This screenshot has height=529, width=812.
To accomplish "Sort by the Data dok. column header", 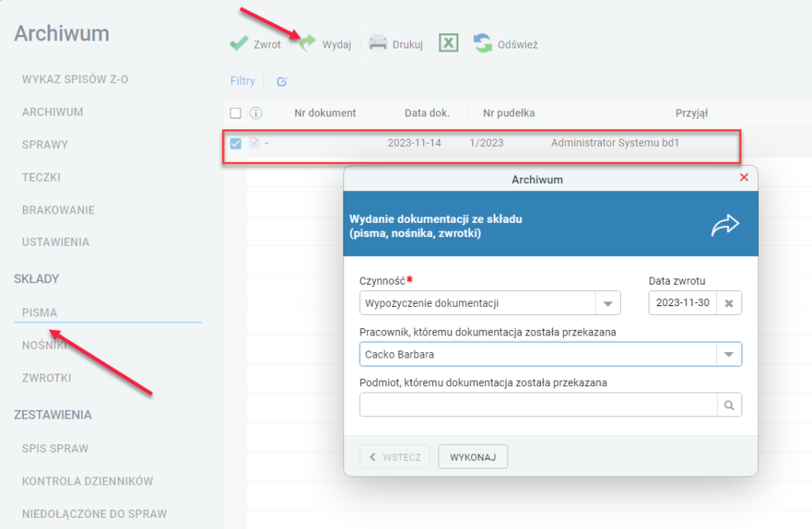I will tap(427, 113).
